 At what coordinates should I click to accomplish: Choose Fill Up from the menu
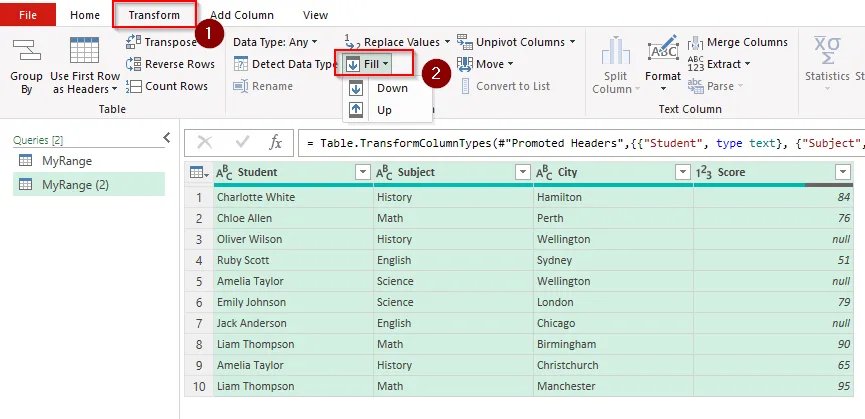(x=386, y=110)
